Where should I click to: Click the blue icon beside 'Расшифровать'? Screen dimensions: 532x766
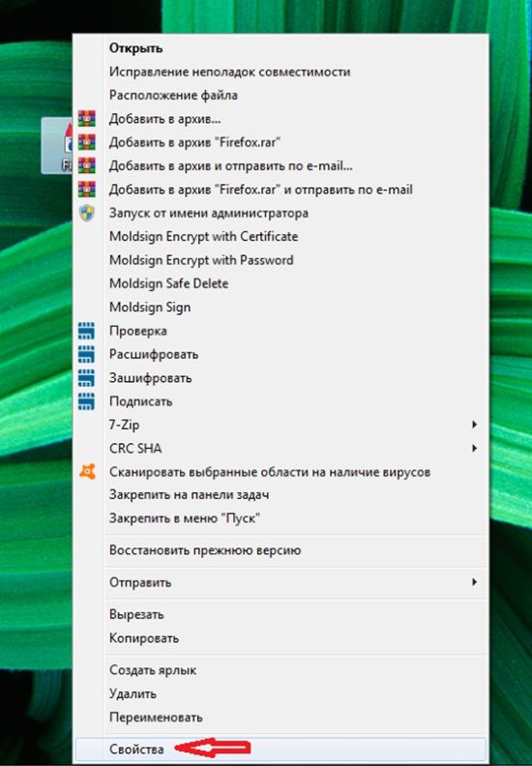pyautogui.click(x=86, y=354)
